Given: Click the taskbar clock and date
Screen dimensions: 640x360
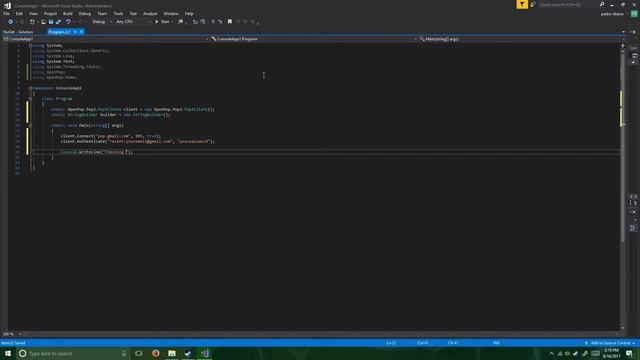Looking at the screenshot, I should [611, 353].
